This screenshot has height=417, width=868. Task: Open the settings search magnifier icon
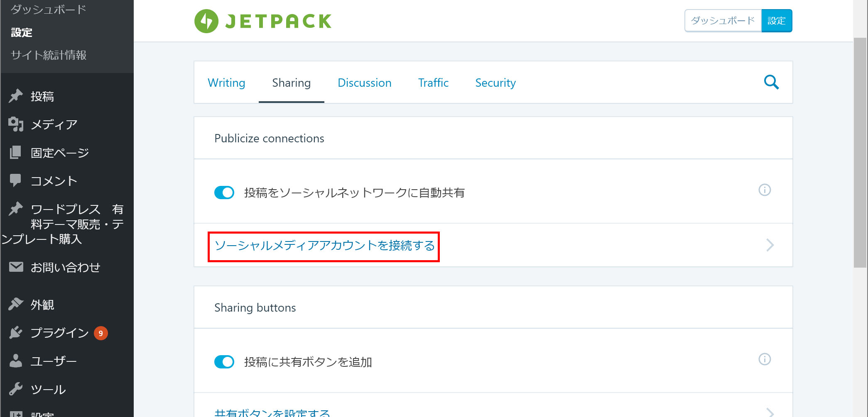point(771,82)
